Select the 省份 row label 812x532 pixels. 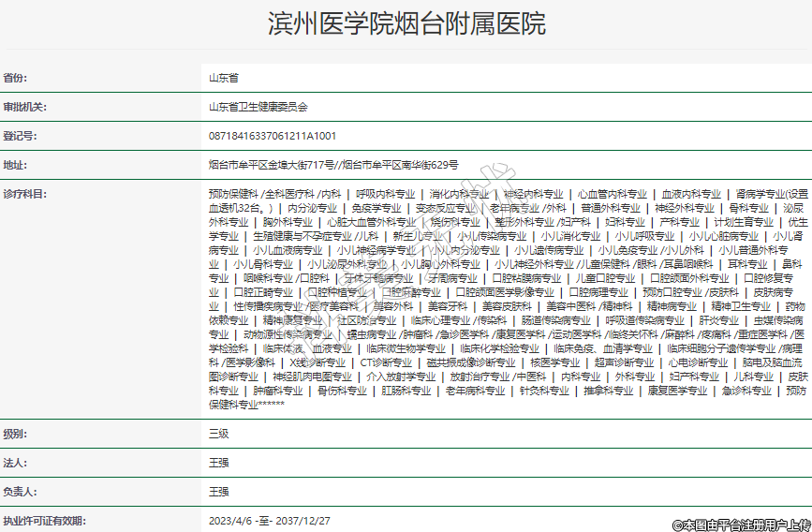16,79
